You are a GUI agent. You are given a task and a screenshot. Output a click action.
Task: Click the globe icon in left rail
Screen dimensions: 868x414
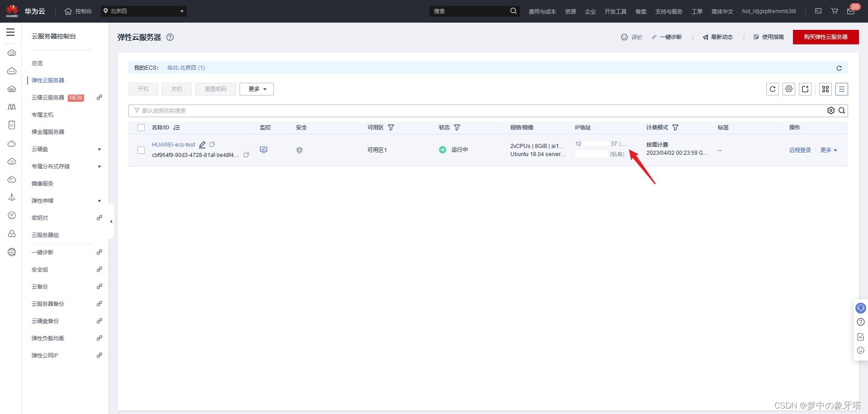point(12,252)
